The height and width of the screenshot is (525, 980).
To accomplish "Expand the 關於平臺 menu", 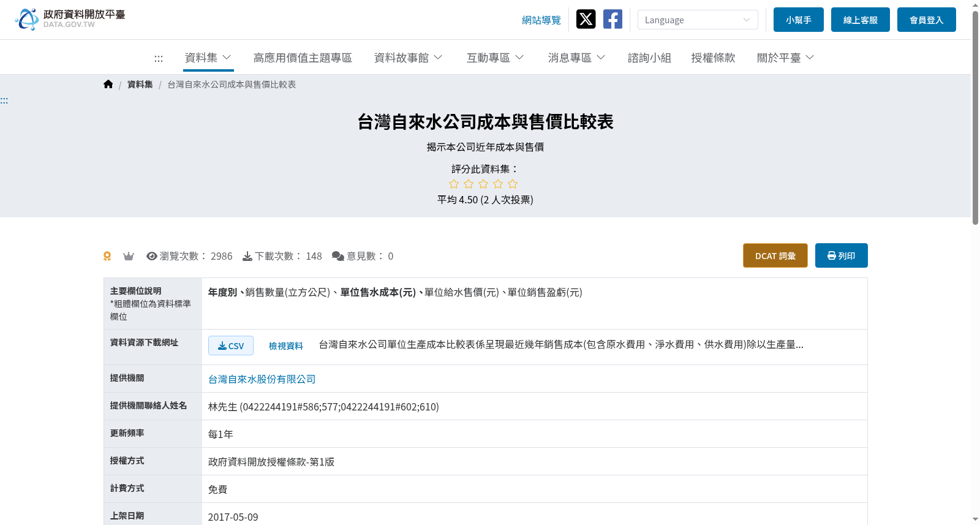I will [786, 58].
